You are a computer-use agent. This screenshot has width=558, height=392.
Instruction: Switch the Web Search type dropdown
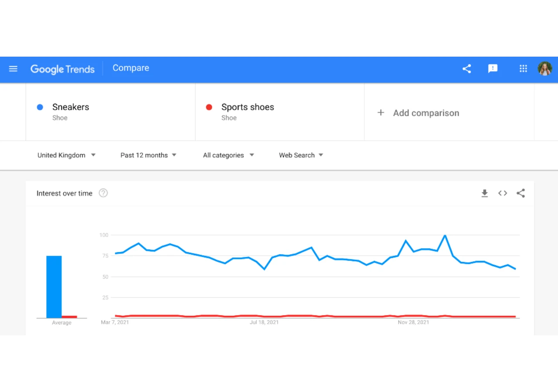(300, 155)
